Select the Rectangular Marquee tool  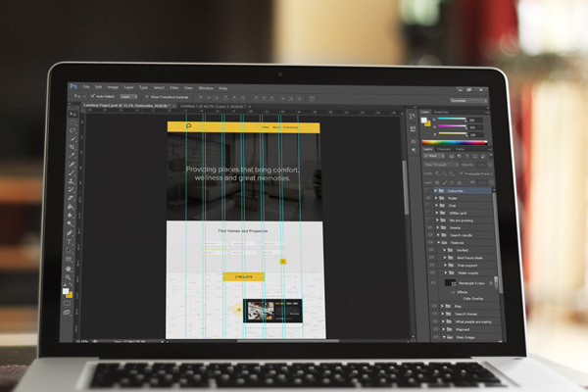coord(73,122)
